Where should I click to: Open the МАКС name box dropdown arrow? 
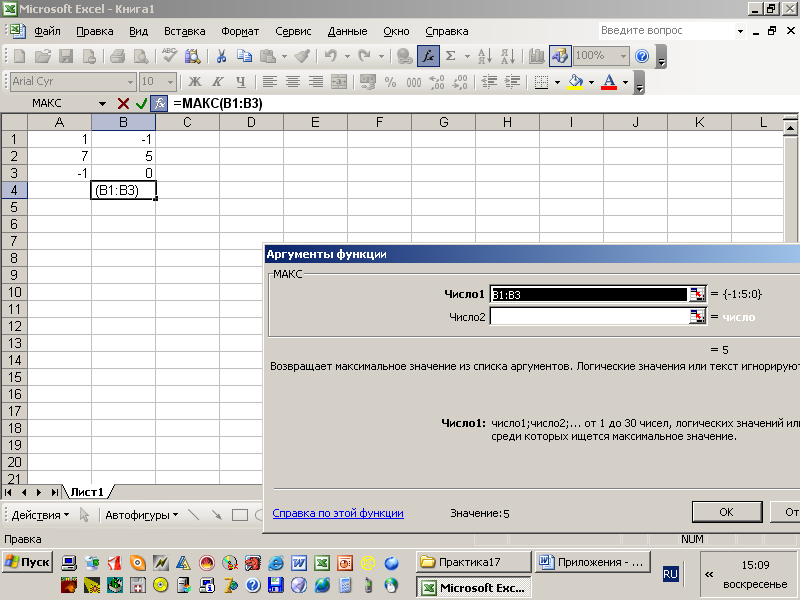click(102, 104)
